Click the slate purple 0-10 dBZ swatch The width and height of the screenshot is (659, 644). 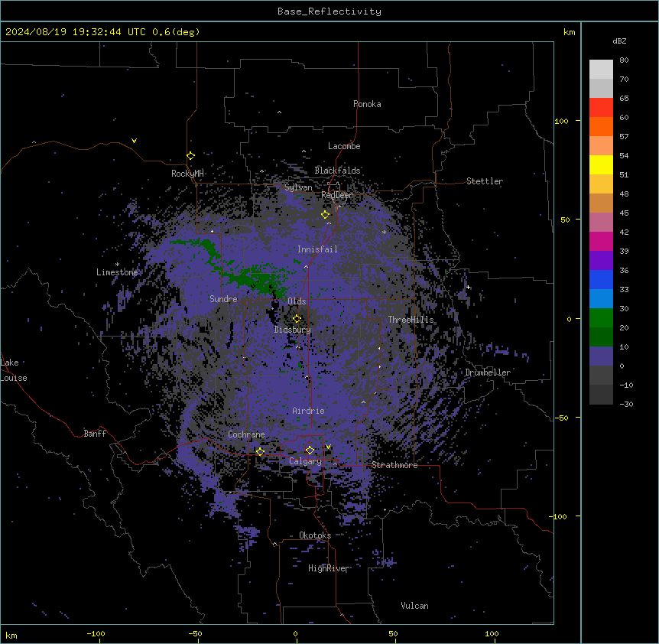click(601, 356)
